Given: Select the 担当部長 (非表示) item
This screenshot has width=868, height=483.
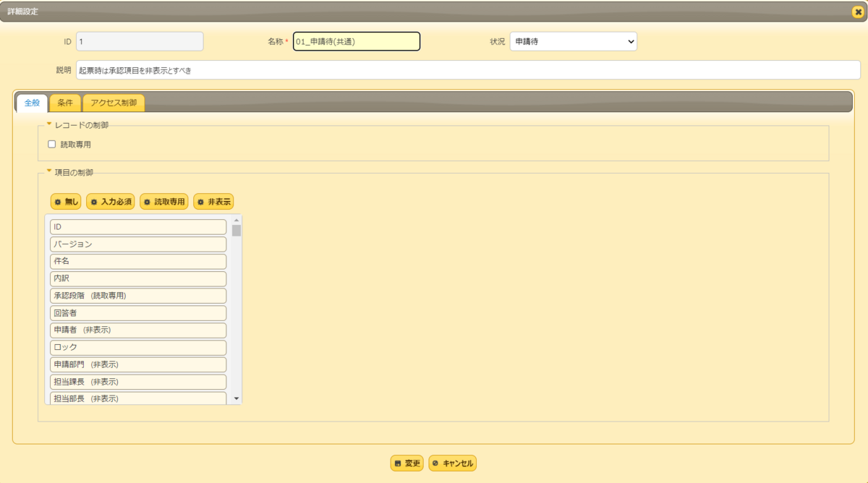Looking at the screenshot, I should 138,398.
